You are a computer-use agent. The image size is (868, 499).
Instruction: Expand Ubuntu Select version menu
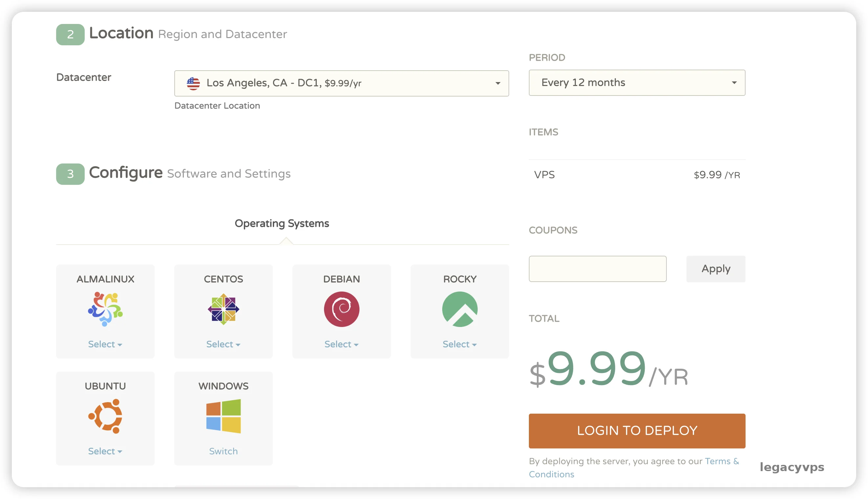105,451
